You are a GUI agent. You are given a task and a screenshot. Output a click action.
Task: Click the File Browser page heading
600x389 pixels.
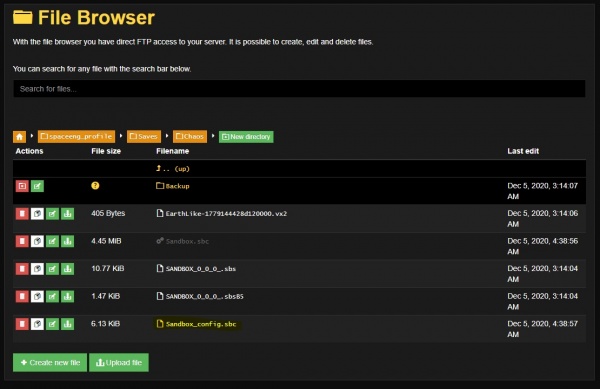tap(96, 18)
